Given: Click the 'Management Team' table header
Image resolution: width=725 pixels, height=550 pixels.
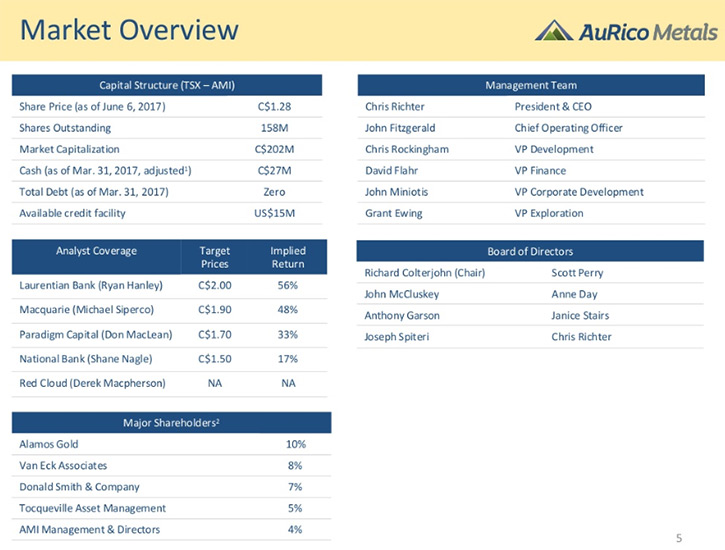Looking at the screenshot, I should pos(531,85).
